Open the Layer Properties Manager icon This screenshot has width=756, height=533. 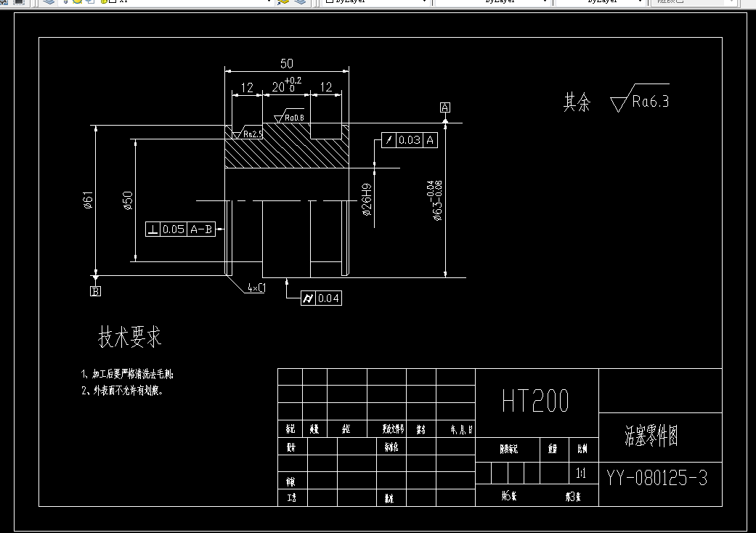[48, 1]
